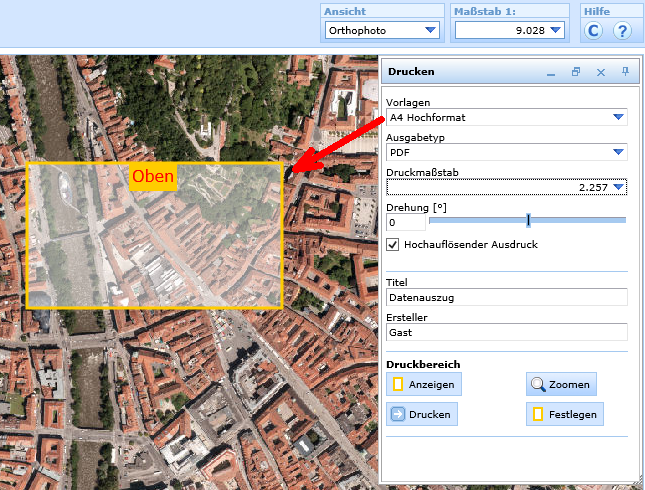Restore the Drucken panel window
Viewport: 645px width, 490px height.
pos(575,73)
